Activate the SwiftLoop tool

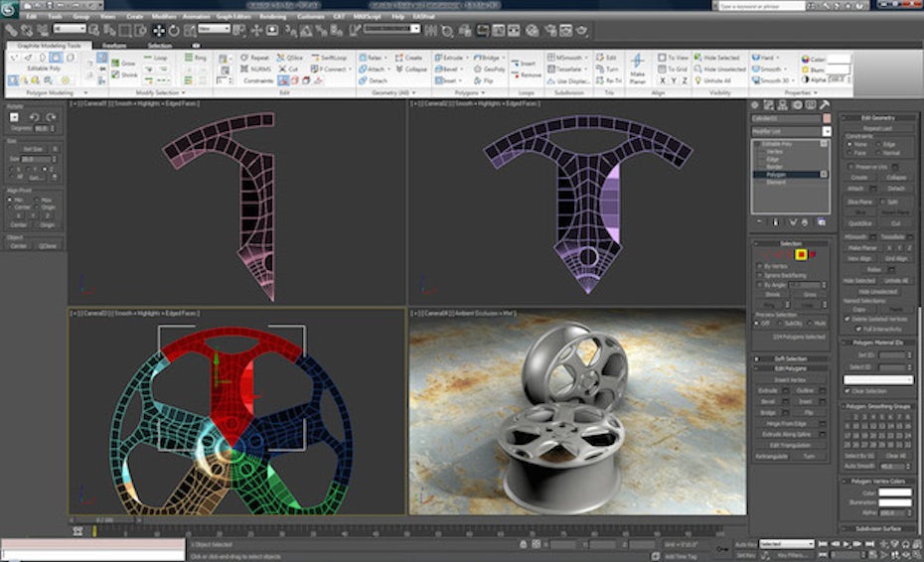tap(330, 58)
